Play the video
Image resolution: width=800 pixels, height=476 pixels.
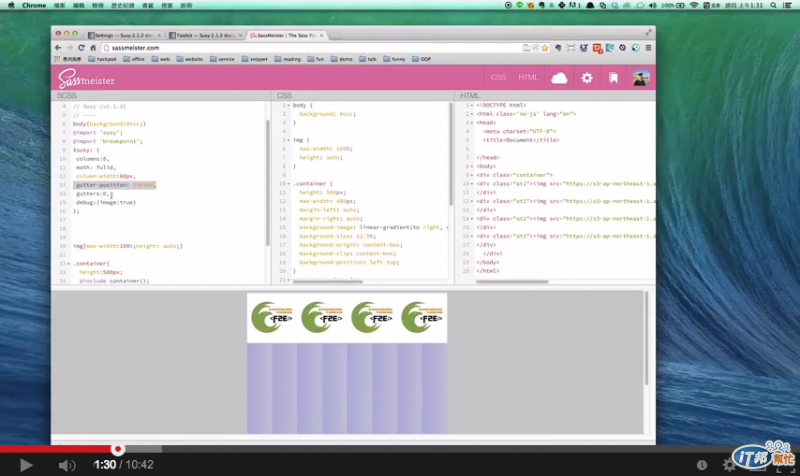pos(26,465)
